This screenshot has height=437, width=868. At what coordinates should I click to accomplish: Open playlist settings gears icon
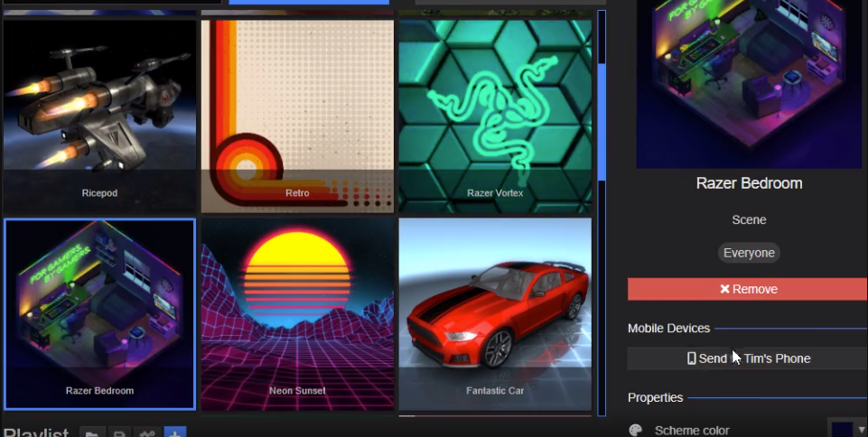(x=146, y=433)
